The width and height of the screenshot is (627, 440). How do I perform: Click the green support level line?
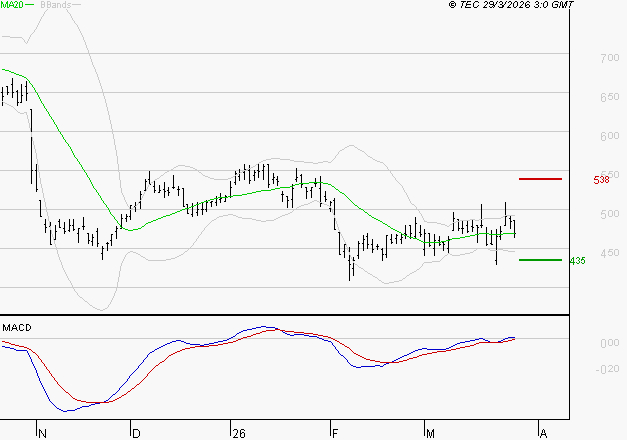tap(540, 260)
